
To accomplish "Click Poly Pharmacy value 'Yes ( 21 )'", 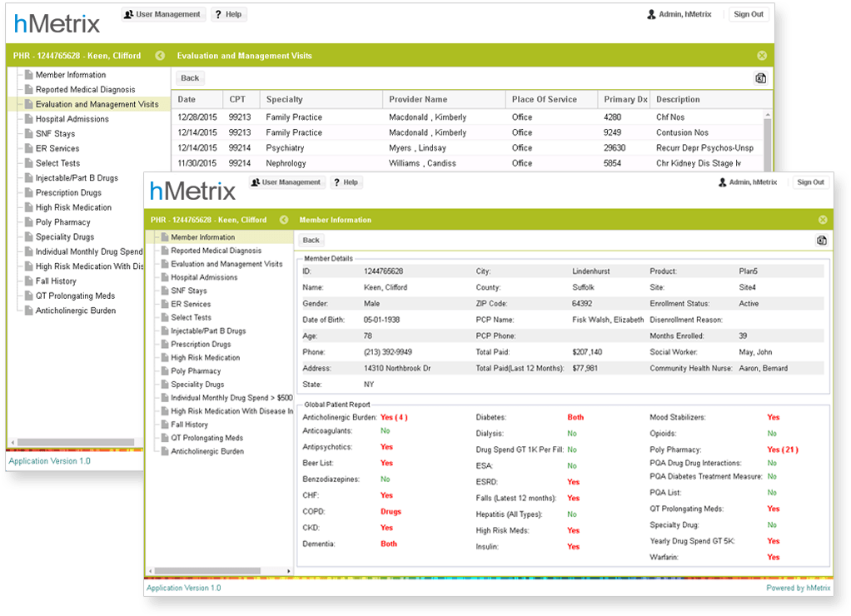I will [x=783, y=450].
